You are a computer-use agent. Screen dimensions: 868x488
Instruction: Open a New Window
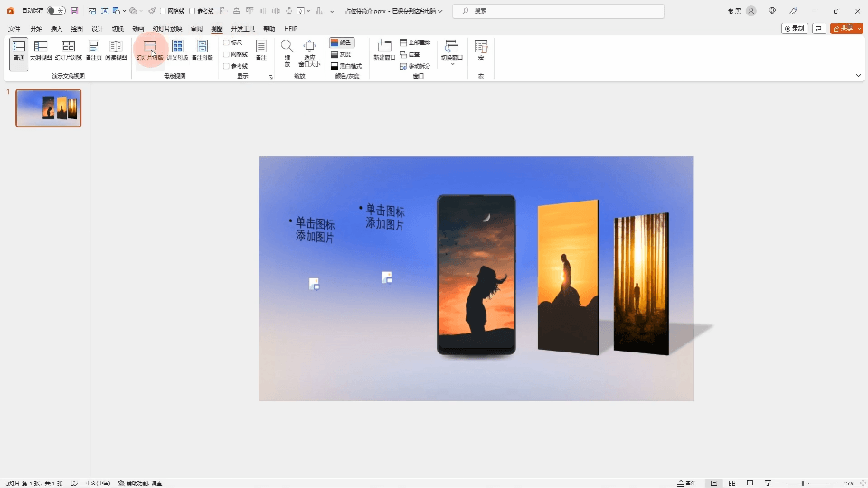point(383,51)
